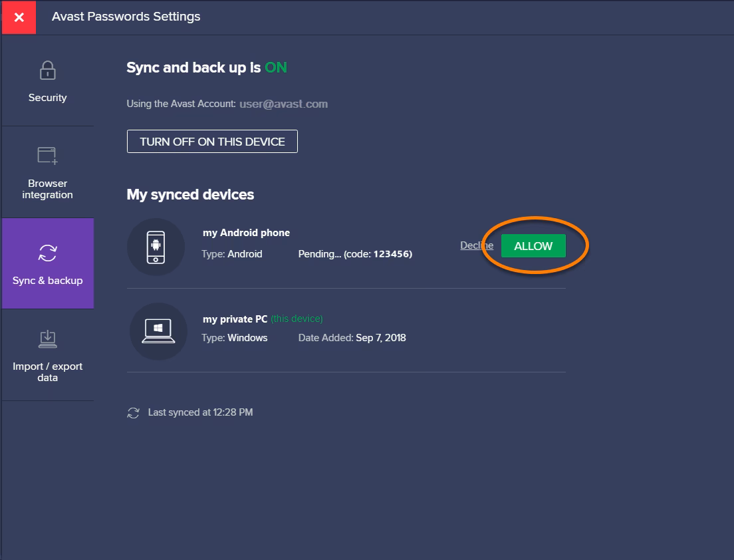Select the Sync & backup tab label

[x=47, y=281]
